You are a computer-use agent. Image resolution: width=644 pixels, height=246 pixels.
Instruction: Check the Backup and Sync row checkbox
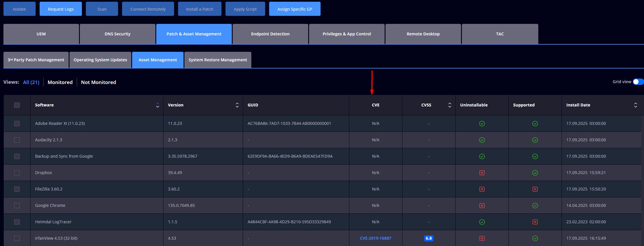[17, 156]
